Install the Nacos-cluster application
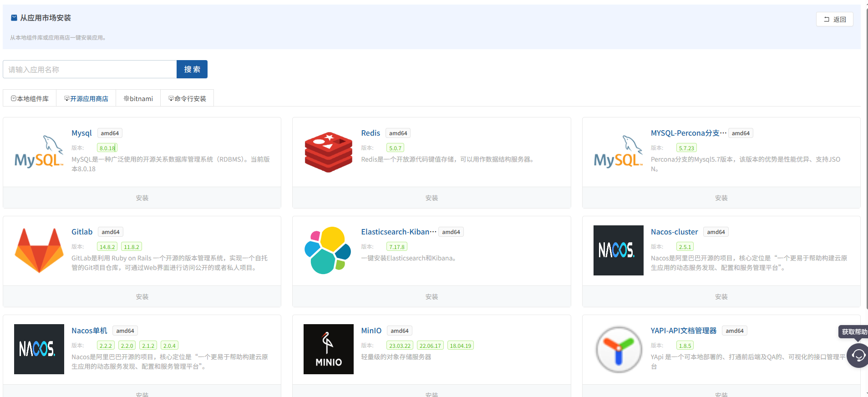 (721, 296)
